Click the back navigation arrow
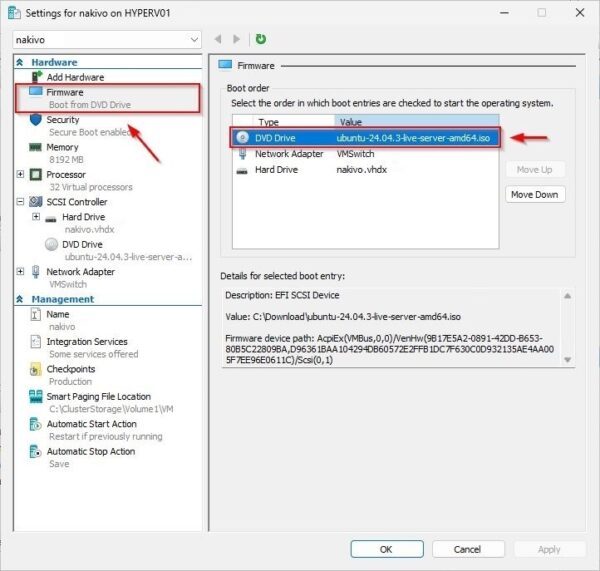600x571 pixels. 218,39
